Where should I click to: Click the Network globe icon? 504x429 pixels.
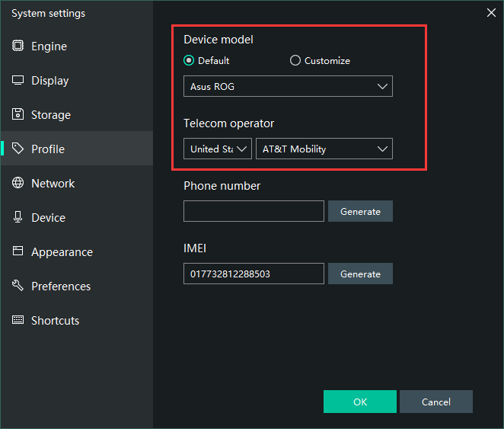coord(18,183)
